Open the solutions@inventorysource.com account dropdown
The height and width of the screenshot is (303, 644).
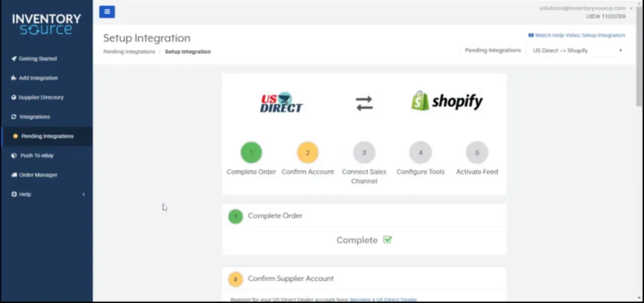(586, 8)
